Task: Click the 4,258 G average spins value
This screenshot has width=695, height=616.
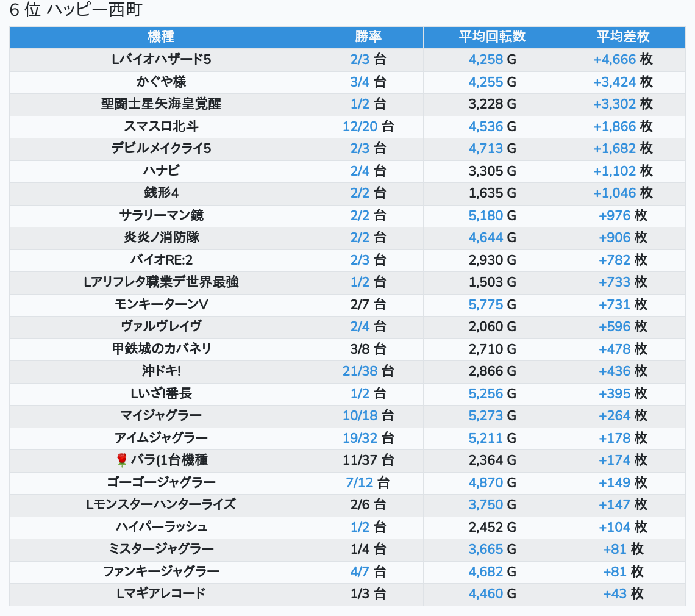Action: click(x=492, y=59)
